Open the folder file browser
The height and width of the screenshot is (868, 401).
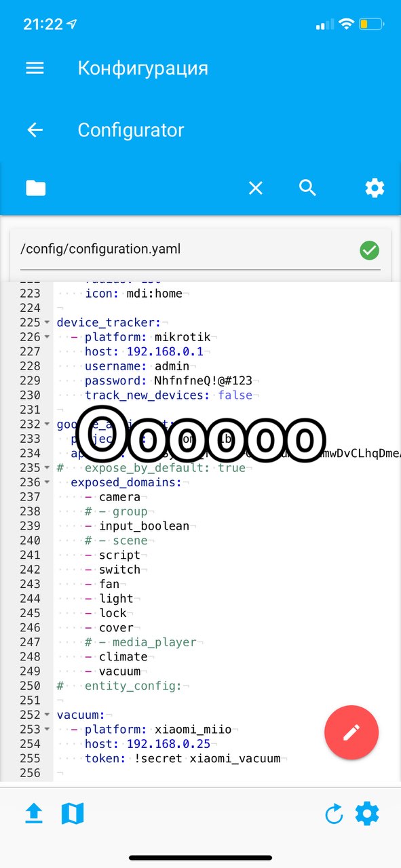click(36, 188)
